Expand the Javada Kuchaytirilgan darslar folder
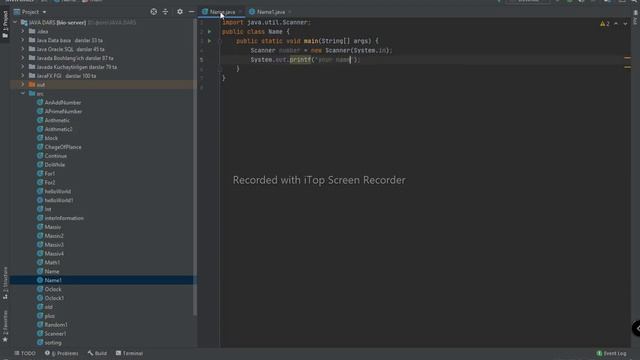Image resolution: width=640 pixels, height=360 pixels. tap(23, 67)
